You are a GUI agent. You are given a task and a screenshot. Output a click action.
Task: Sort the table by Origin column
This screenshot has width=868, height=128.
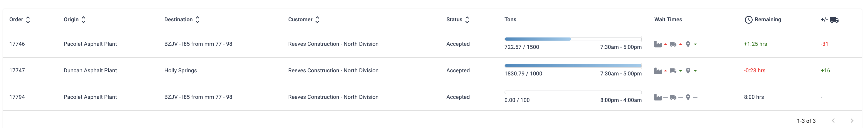tap(83, 20)
